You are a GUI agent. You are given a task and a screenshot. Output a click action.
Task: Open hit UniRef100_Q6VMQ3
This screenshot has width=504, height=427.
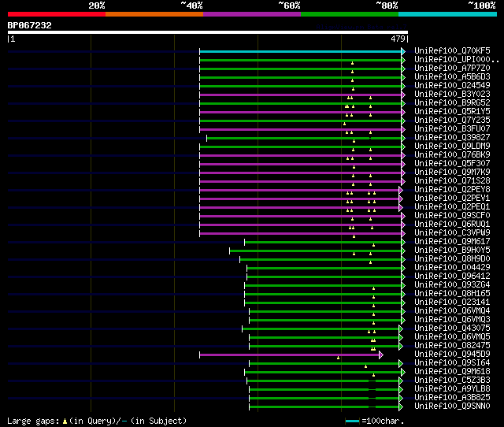click(x=452, y=320)
